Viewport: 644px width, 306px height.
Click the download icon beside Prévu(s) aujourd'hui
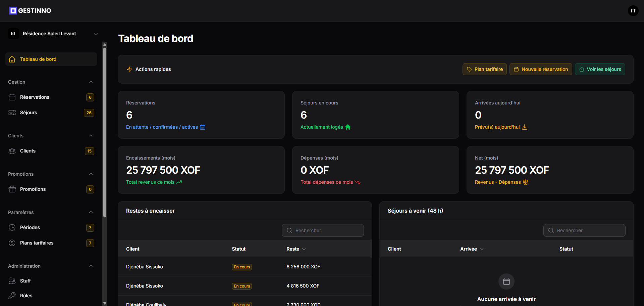click(525, 127)
